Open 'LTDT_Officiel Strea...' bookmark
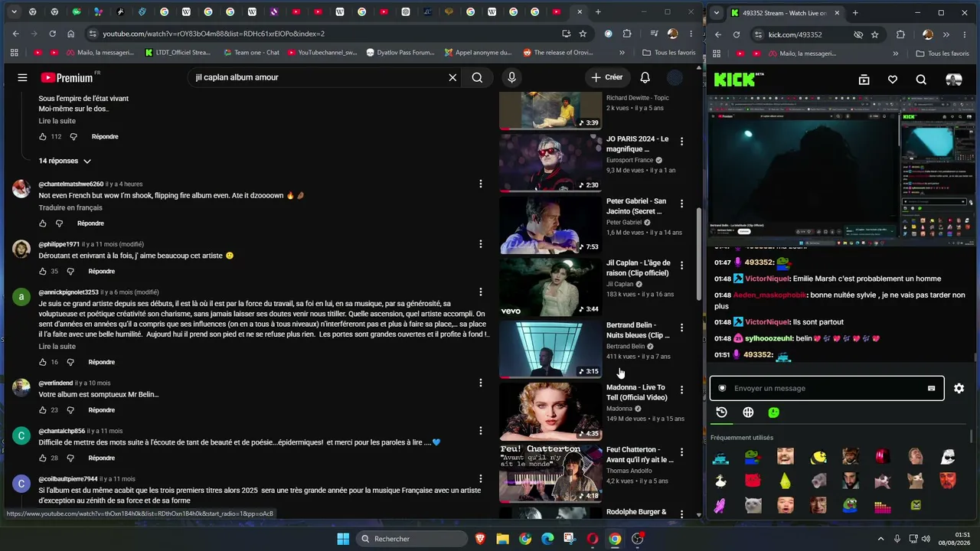The width and height of the screenshot is (980, 551). pyautogui.click(x=178, y=53)
